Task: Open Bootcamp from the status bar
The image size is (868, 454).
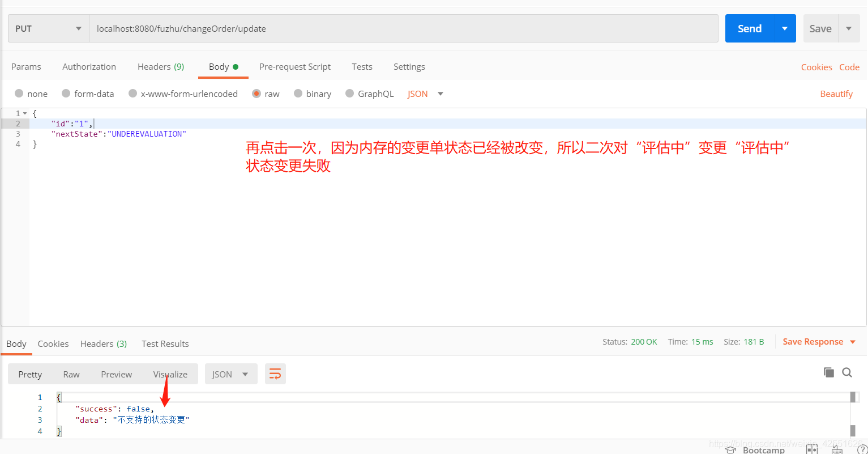Action: click(x=755, y=450)
